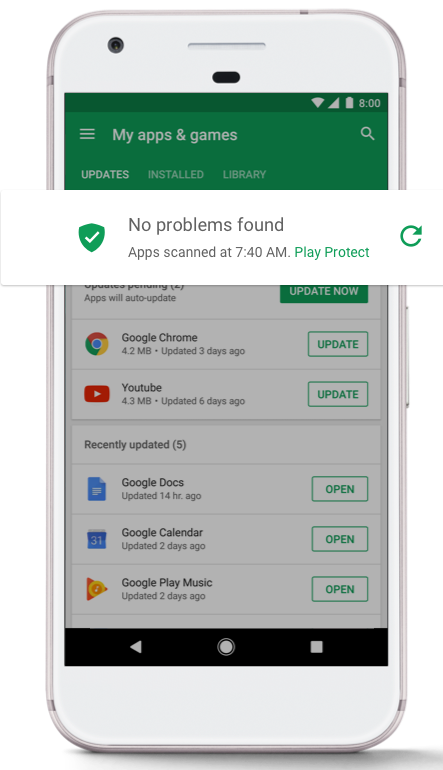The height and width of the screenshot is (770, 443).
Task: Select the Updates tab
Action: [105, 174]
